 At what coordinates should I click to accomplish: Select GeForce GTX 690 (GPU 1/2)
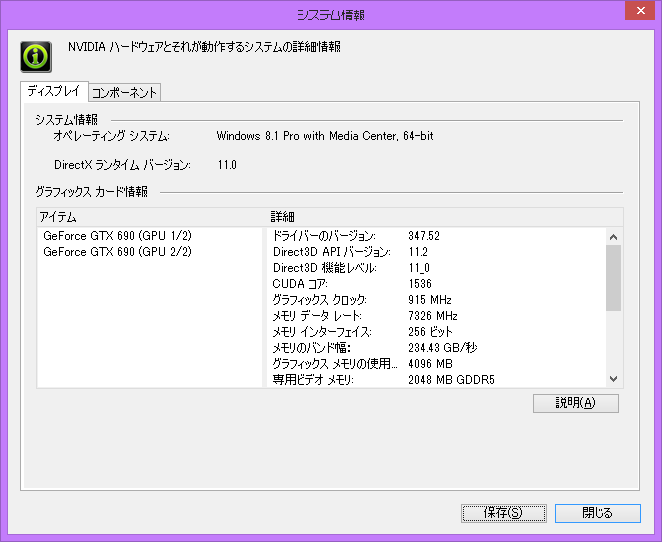(117, 236)
